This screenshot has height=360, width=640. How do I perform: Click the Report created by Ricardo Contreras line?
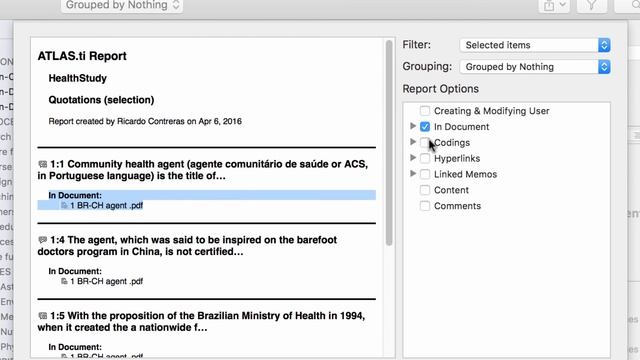pos(145,121)
